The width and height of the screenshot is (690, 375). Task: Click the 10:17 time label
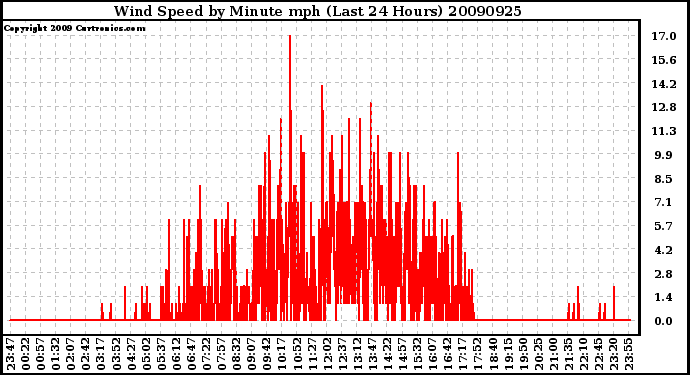click(282, 354)
